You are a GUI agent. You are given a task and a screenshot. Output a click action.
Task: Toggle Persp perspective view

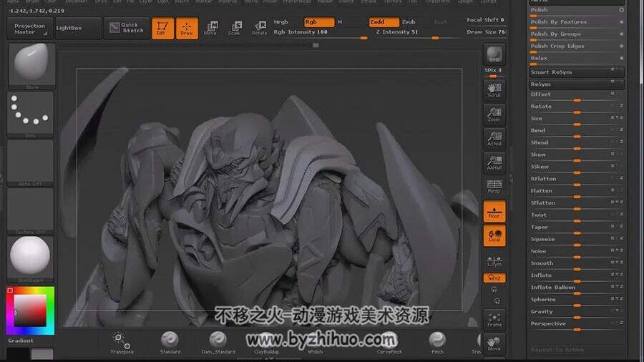pos(494,187)
